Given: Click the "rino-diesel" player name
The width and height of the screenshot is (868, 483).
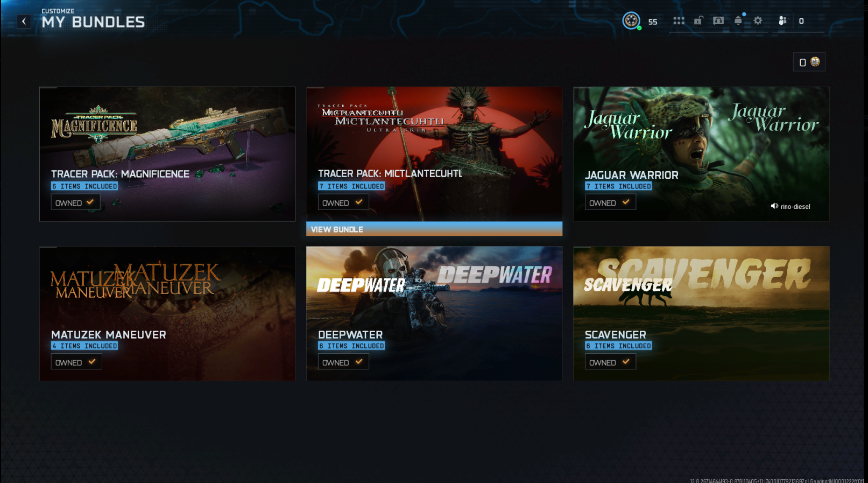Looking at the screenshot, I should [x=795, y=207].
